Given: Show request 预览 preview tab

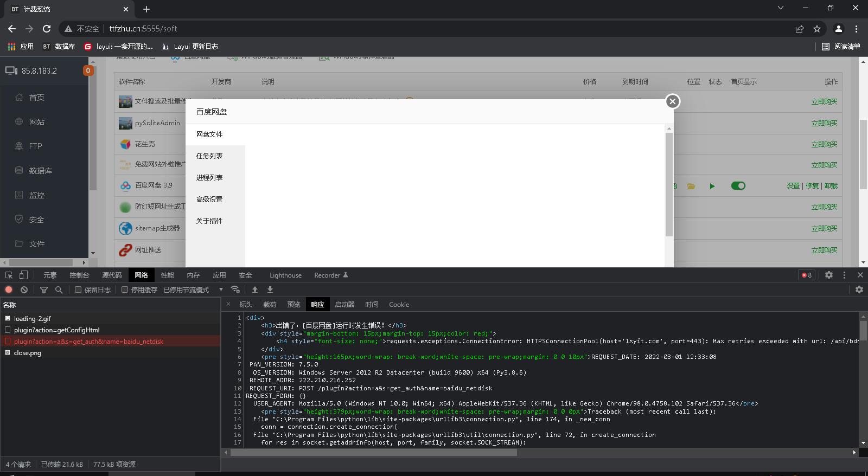Looking at the screenshot, I should coord(293,305).
